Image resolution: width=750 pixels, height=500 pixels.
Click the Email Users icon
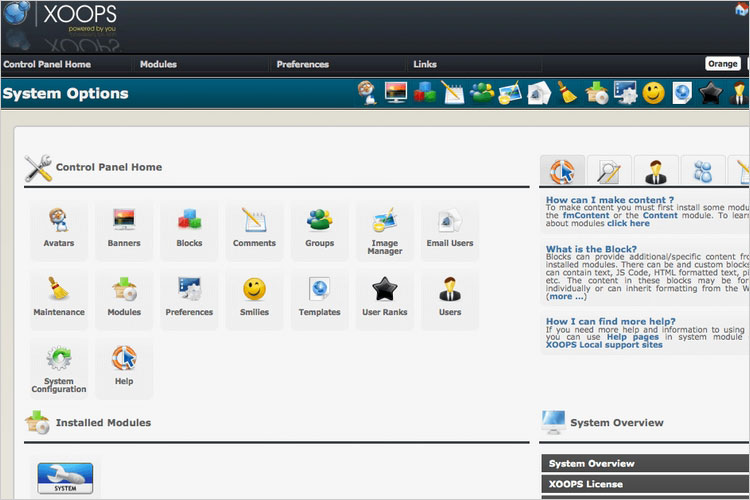click(x=450, y=227)
